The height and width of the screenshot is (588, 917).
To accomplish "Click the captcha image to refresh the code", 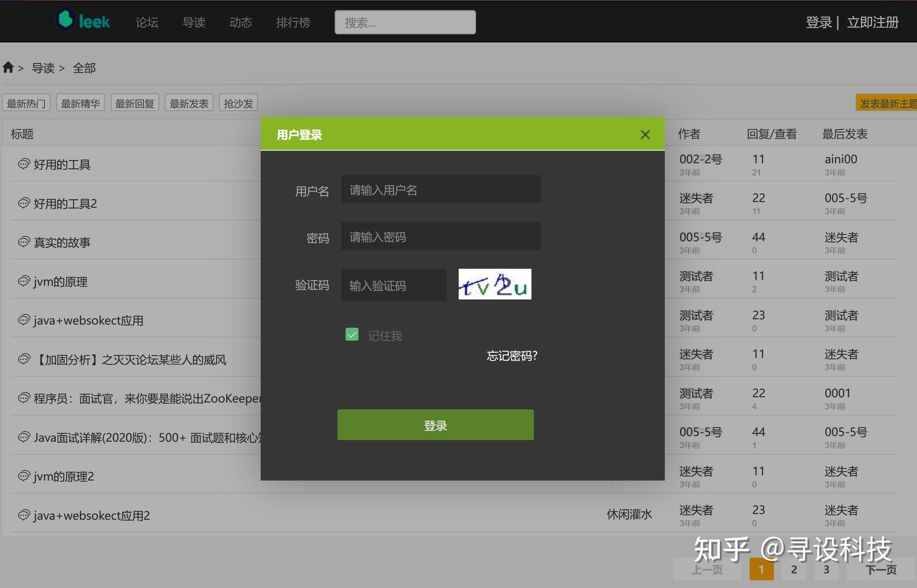I will (x=494, y=284).
